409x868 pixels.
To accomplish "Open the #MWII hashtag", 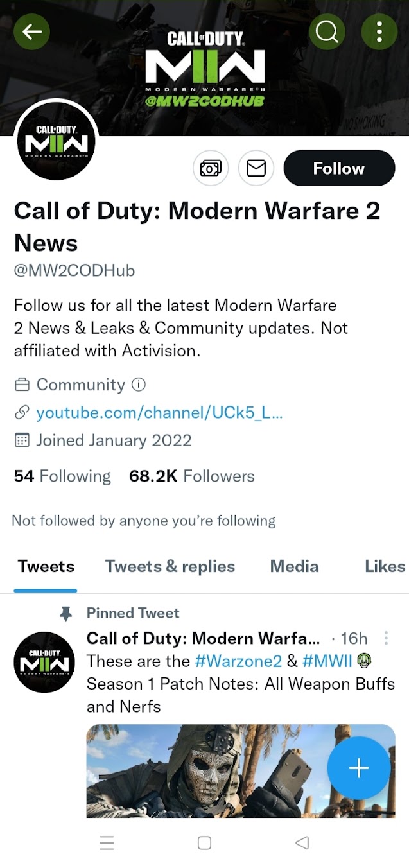I will coord(327,661).
